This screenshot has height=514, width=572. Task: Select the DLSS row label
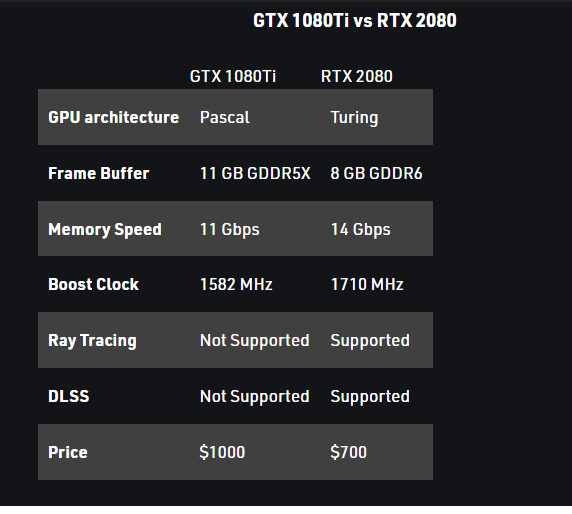click(x=69, y=396)
